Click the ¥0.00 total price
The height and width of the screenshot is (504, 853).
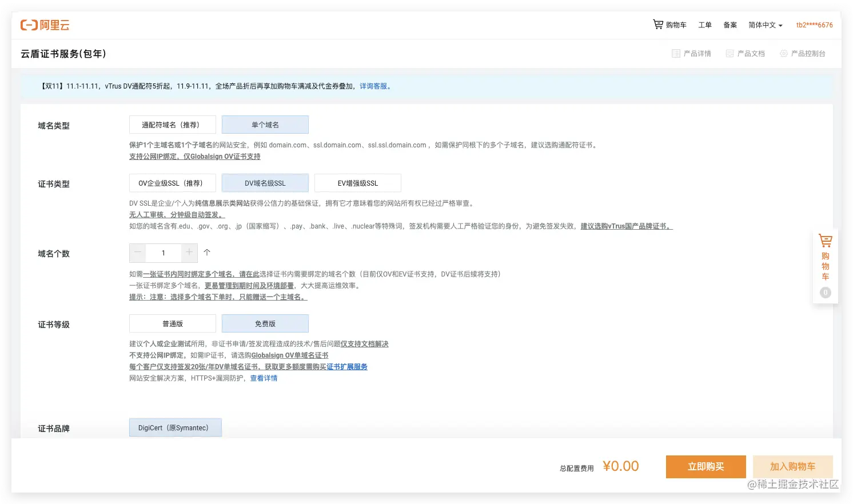[x=621, y=466]
